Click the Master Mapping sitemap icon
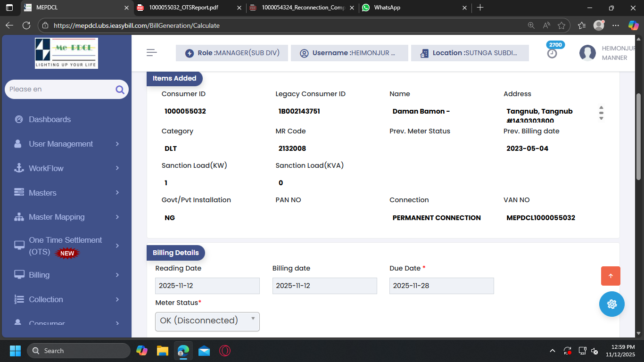 point(19,217)
